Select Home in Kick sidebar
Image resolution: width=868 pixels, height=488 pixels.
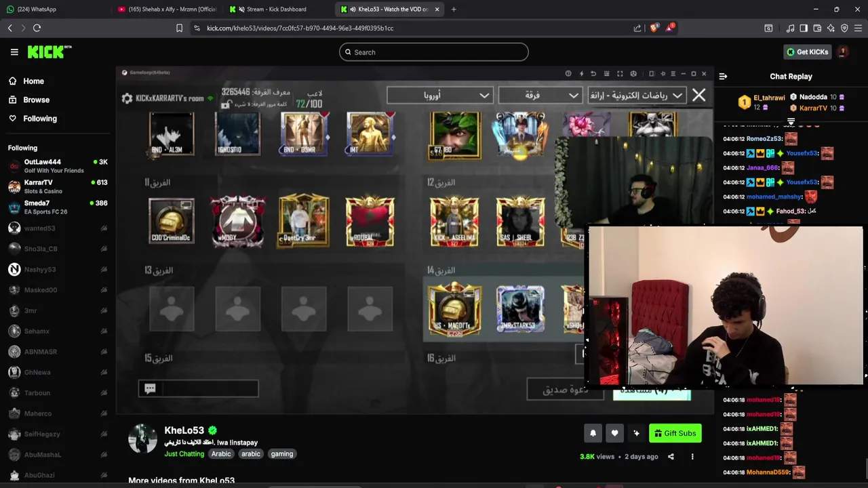pos(33,81)
